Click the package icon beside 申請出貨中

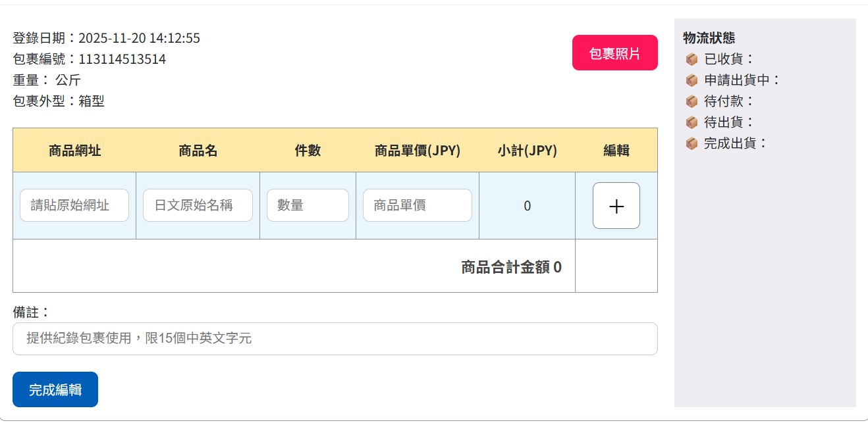692,80
